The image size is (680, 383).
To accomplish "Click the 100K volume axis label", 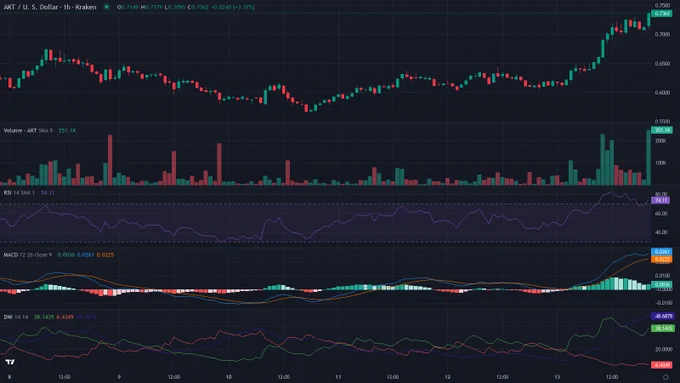I will click(660, 163).
